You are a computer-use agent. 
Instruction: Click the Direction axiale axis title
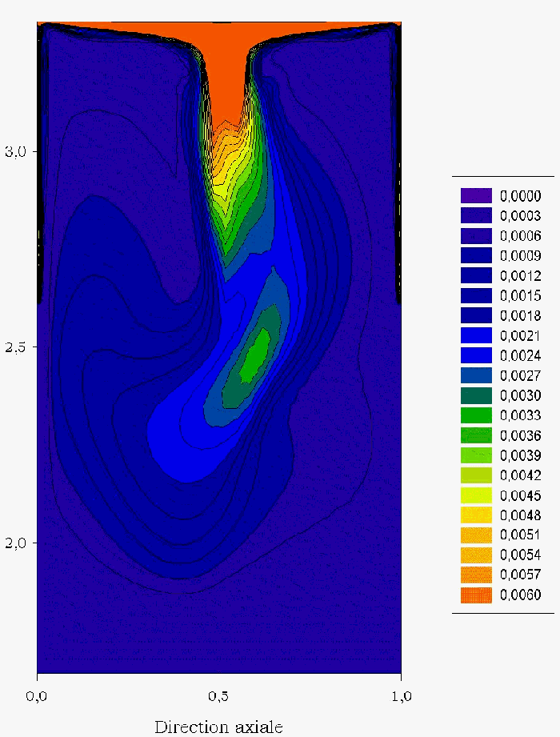point(218,727)
